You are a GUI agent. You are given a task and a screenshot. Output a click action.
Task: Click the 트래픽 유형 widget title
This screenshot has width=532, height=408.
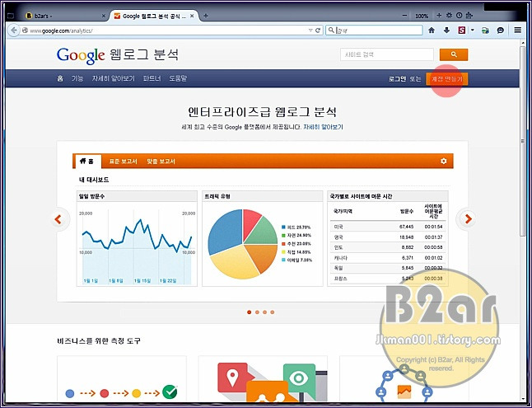(217, 196)
